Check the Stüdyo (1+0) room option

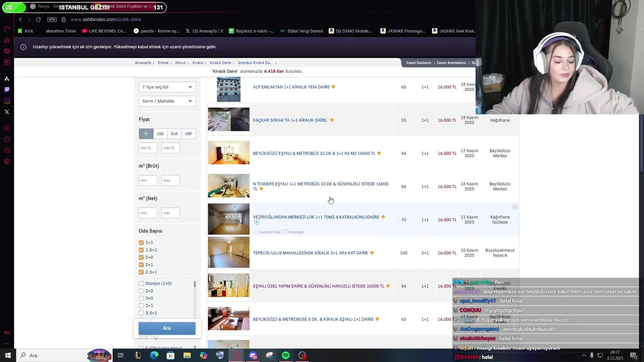click(x=141, y=284)
